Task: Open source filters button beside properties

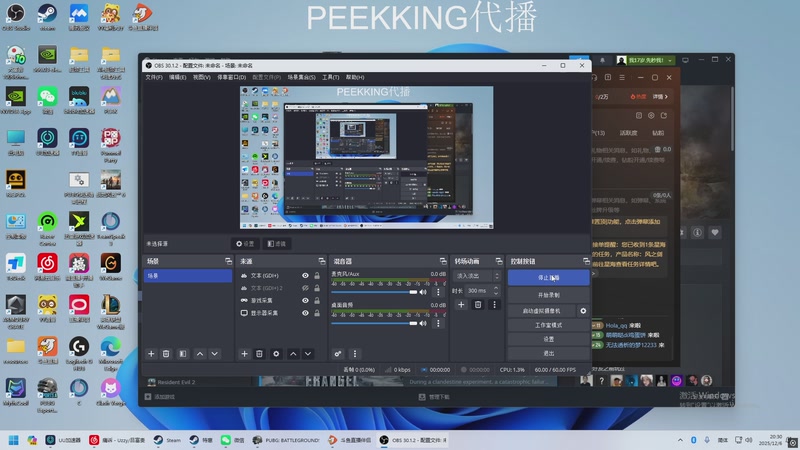Action: click(x=277, y=244)
